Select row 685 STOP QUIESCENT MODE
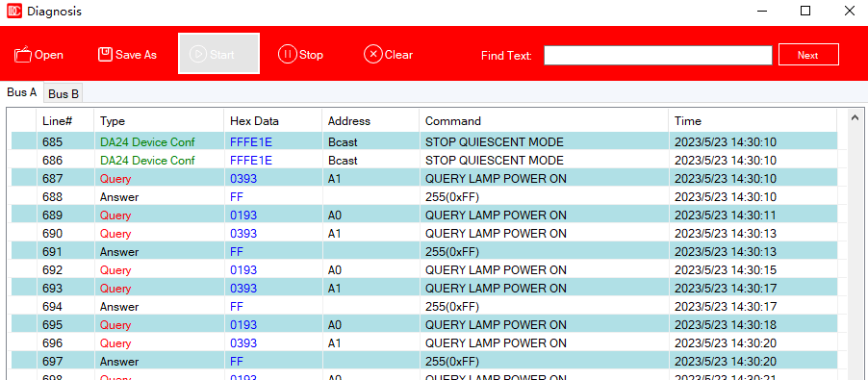 [424, 142]
